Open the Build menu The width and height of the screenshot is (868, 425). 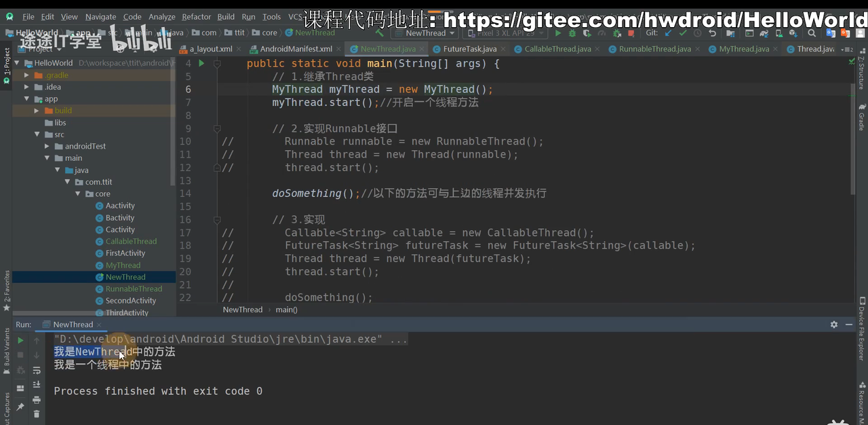point(226,17)
